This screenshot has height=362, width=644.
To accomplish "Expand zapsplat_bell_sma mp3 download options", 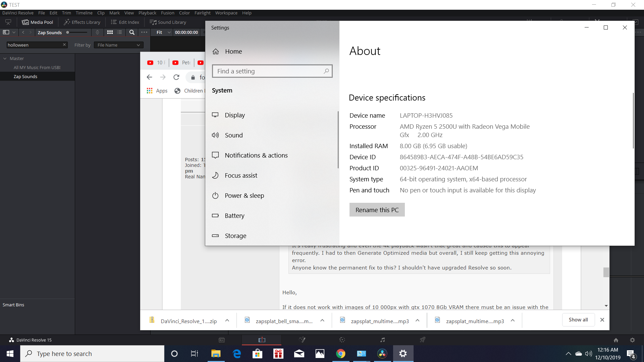I will (x=322, y=320).
